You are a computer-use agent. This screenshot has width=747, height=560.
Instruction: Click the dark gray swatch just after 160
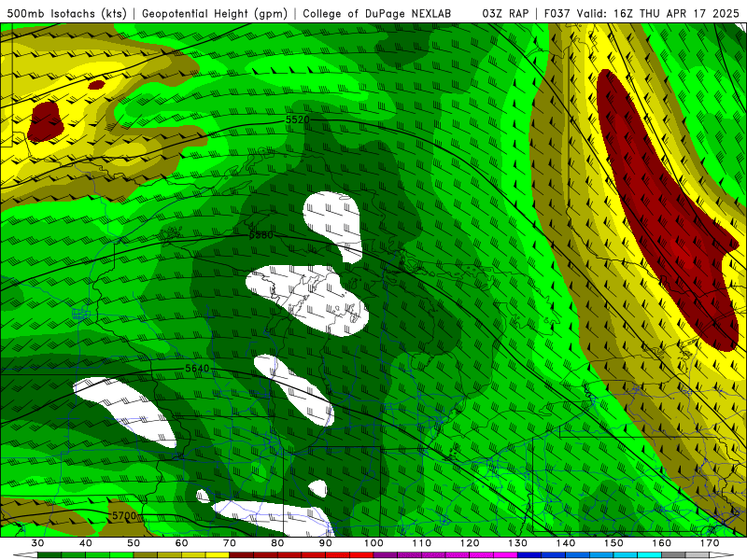point(673,555)
